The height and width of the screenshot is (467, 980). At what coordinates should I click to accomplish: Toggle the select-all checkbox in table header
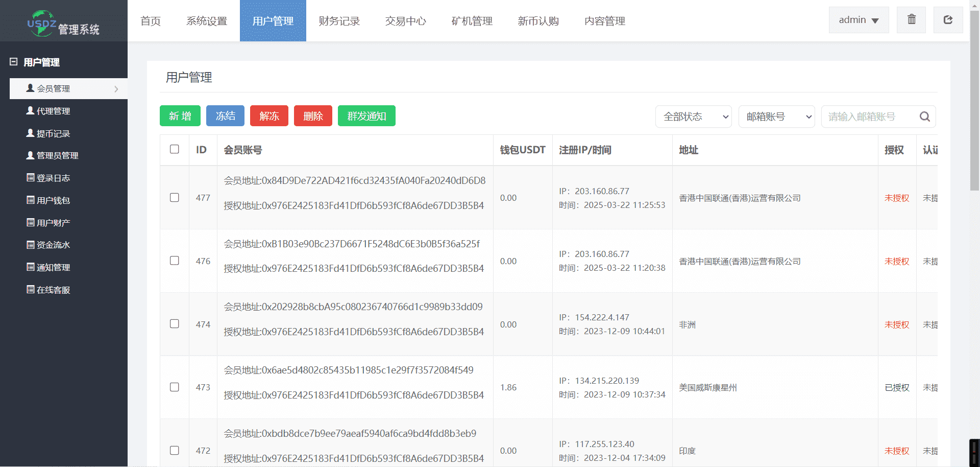175,149
